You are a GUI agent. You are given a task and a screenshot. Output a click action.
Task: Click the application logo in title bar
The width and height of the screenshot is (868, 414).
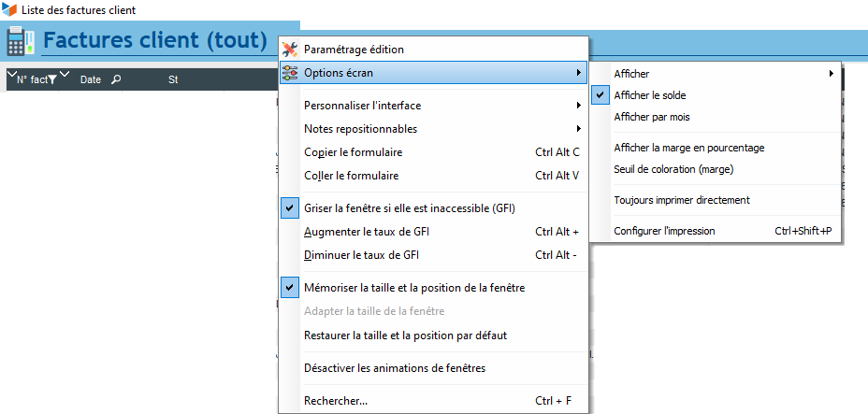click(9, 10)
